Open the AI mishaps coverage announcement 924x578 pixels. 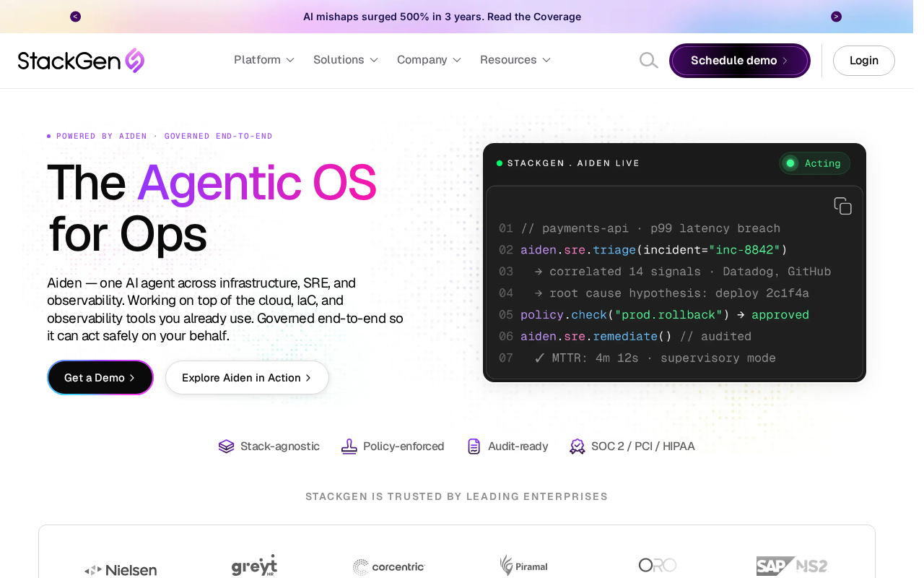point(442,17)
